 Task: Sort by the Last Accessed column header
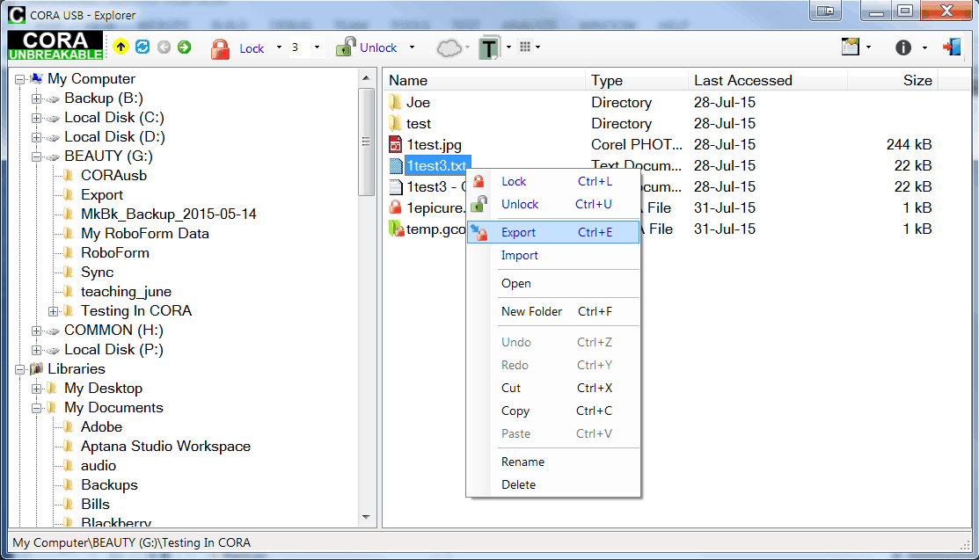[x=768, y=81]
